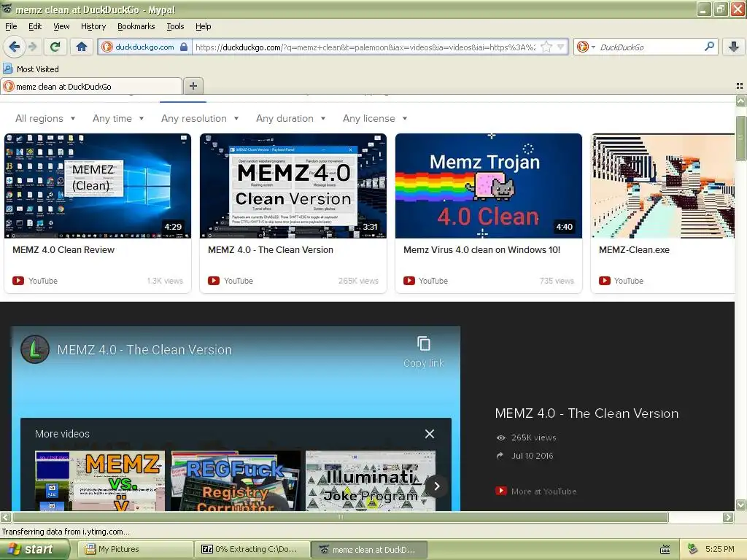Open the MEMZ vs. suggested video

tap(100, 481)
